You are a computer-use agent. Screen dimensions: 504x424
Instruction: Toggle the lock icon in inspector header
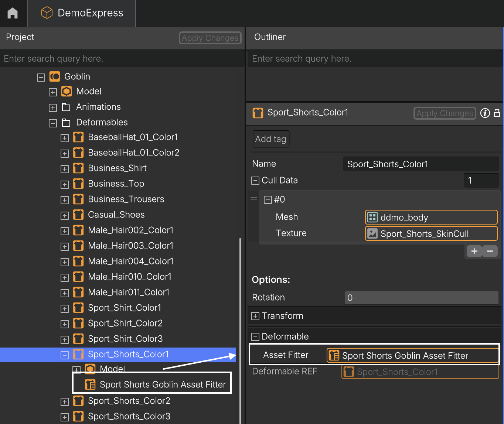click(497, 113)
